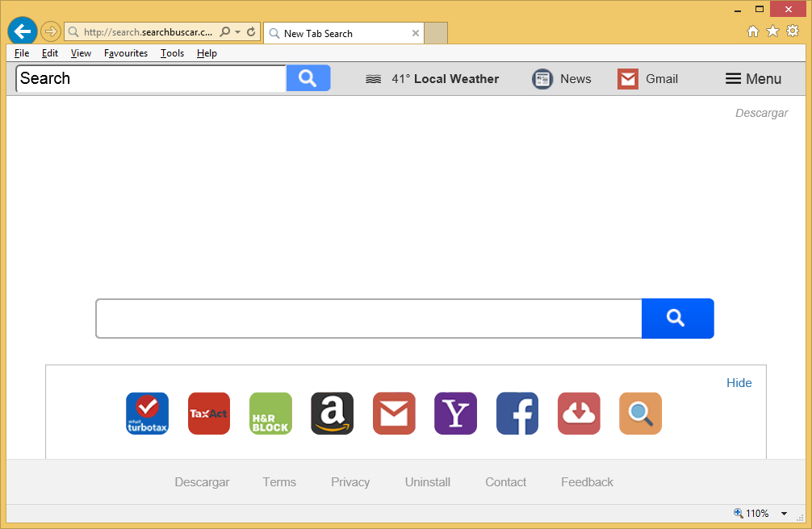Click the red cloud download icon
The width and height of the screenshot is (812, 529).
click(579, 414)
